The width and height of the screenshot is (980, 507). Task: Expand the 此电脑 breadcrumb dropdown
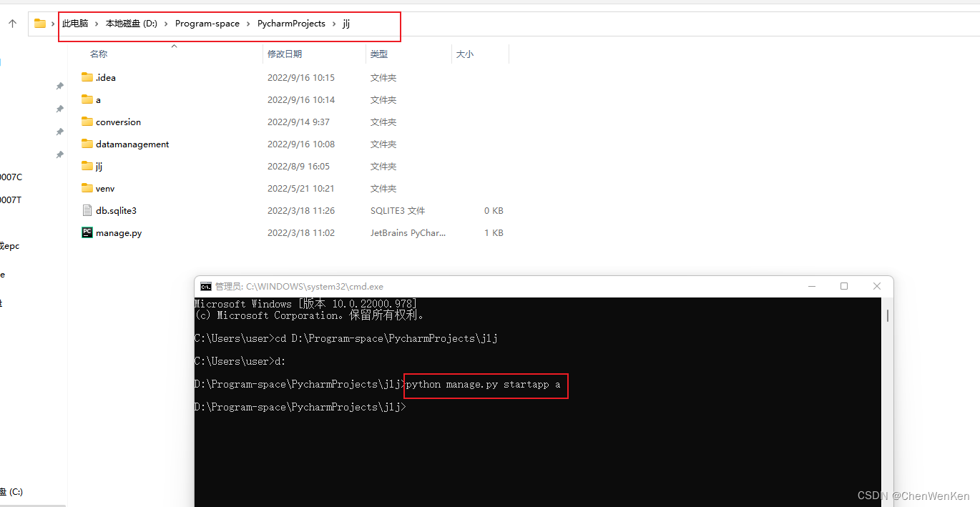[97, 23]
